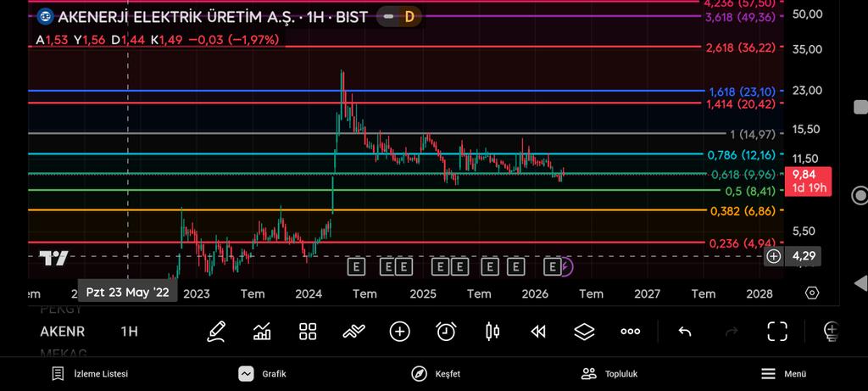Viewport: 868px width, 391px height.
Task: Open chart settings hexagon icon on time axis
Action: click(811, 293)
